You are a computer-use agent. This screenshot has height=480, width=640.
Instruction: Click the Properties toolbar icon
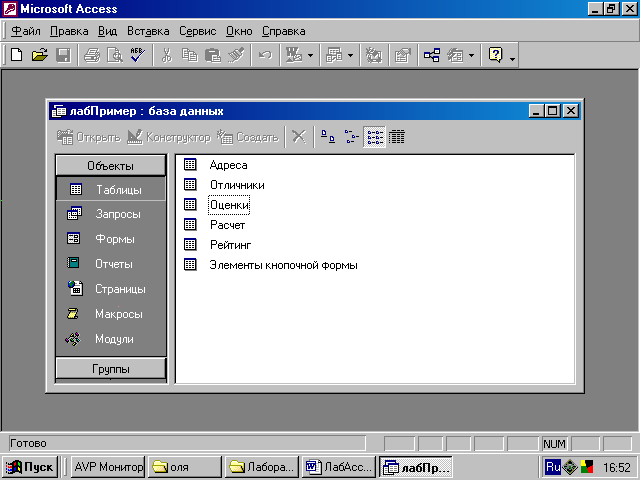coord(402,55)
